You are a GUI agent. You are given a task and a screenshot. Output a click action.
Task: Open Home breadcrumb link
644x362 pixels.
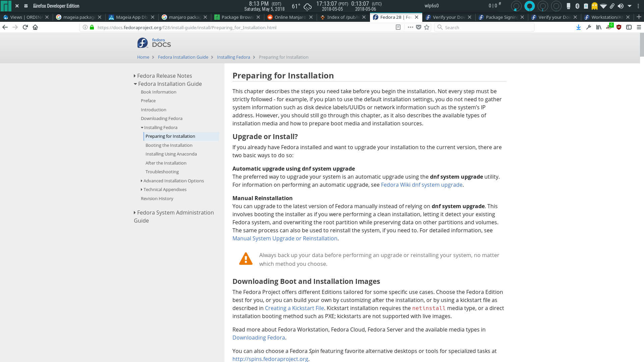point(143,57)
